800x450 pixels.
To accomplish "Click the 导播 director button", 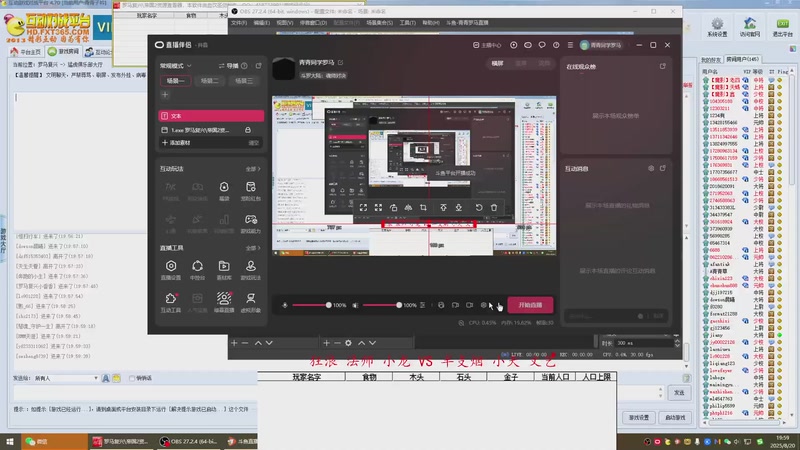I will (229, 66).
